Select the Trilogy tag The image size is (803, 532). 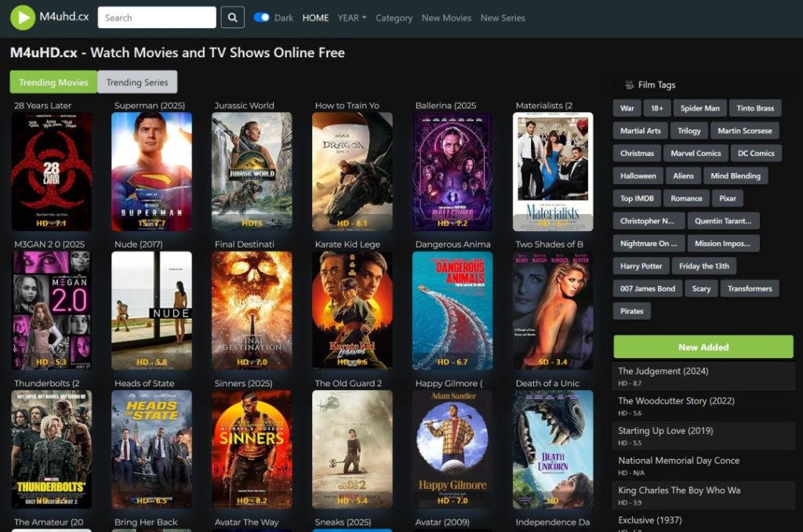point(689,130)
